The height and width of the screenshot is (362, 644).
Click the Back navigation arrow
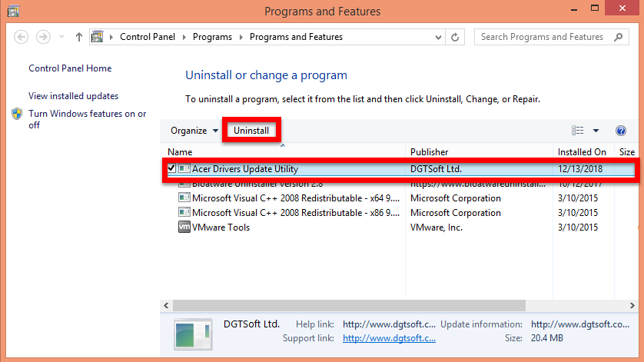[x=21, y=37]
